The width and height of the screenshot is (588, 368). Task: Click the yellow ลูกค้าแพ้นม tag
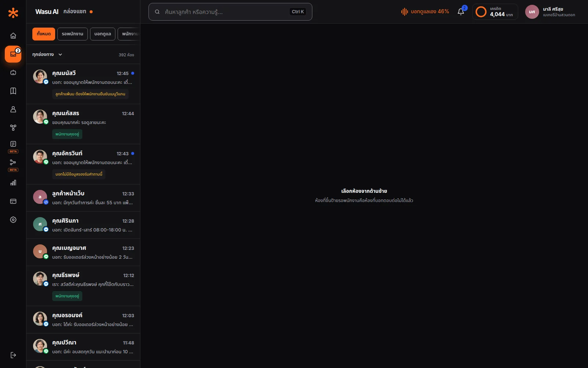click(x=90, y=94)
